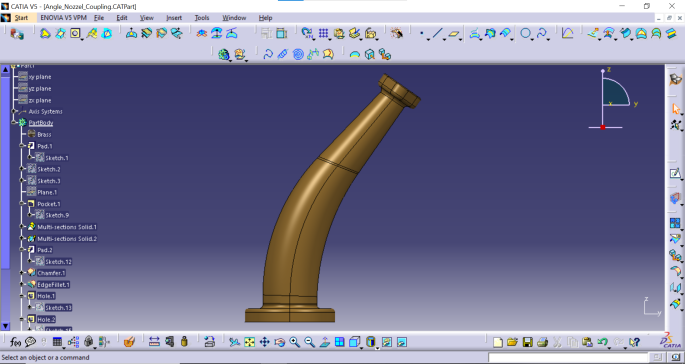This screenshot has height=364, width=685.
Task: Open the Window menu
Action: [234, 18]
